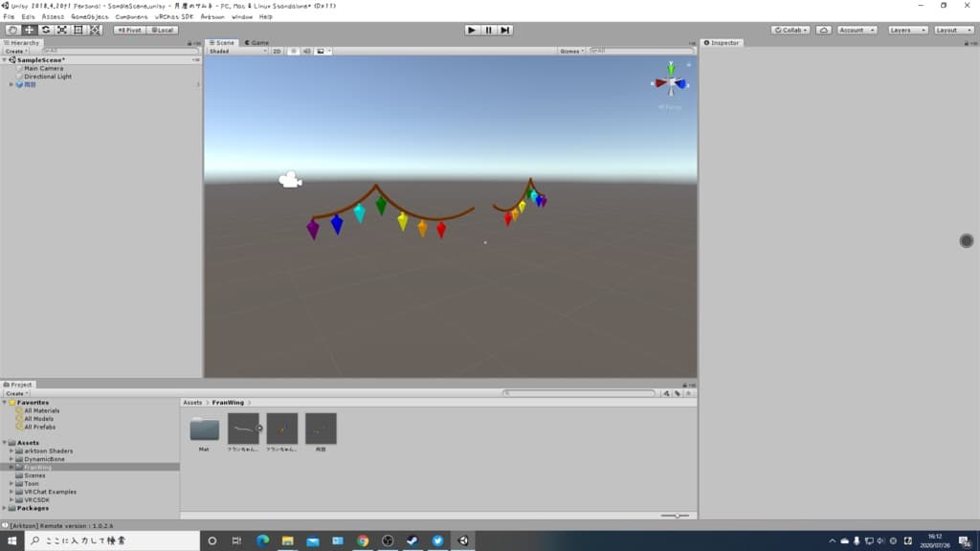Toggle Pivot/Center handle position
The height and width of the screenshot is (551, 980).
pyautogui.click(x=129, y=30)
